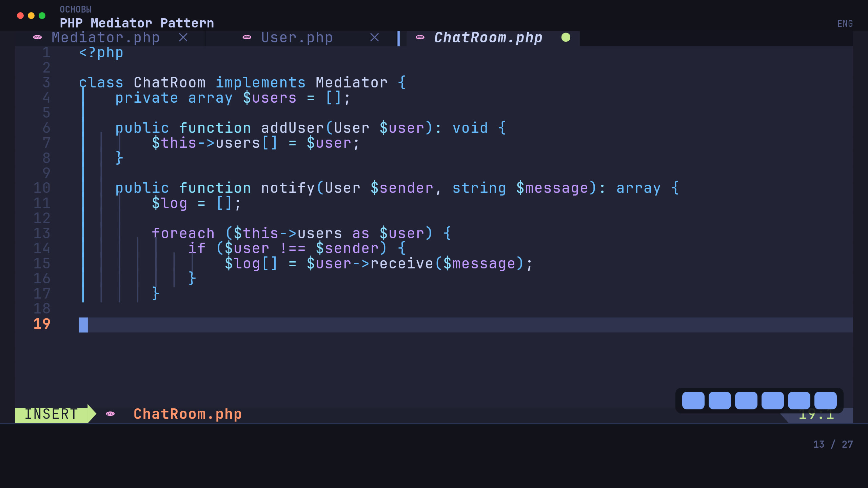Click the 13 / 27 slide counter
Viewport: 868px width, 488px height.
tap(833, 444)
